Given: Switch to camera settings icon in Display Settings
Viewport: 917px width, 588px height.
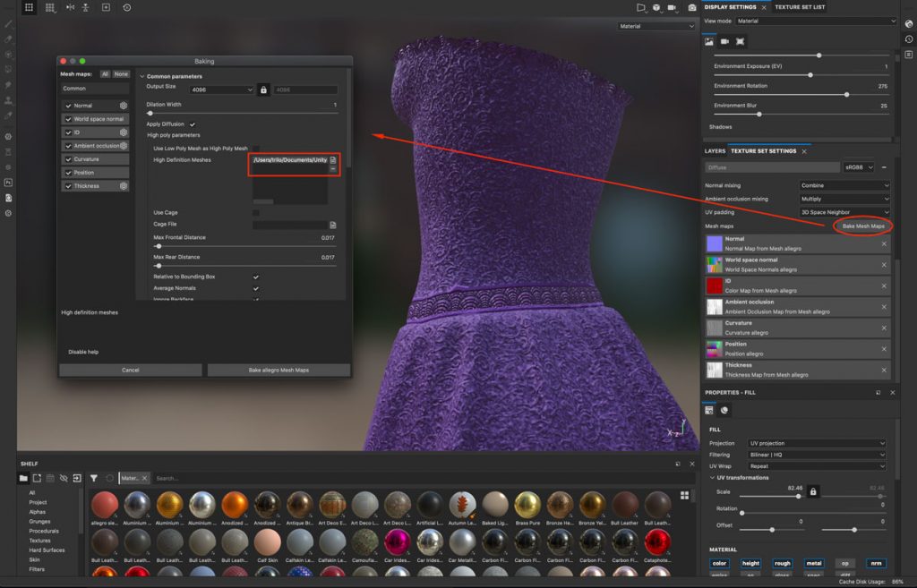Looking at the screenshot, I should click(x=724, y=41).
